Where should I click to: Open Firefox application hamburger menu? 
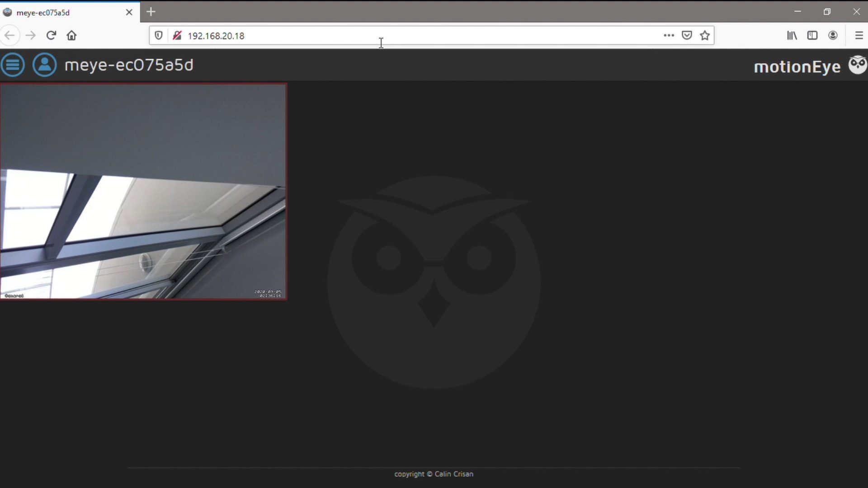tap(859, 35)
